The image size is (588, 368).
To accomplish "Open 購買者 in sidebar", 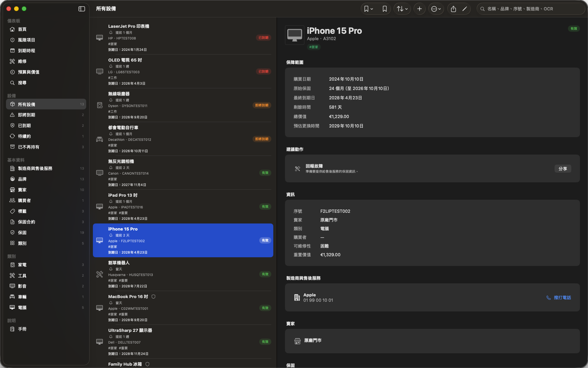I will tap(46, 201).
